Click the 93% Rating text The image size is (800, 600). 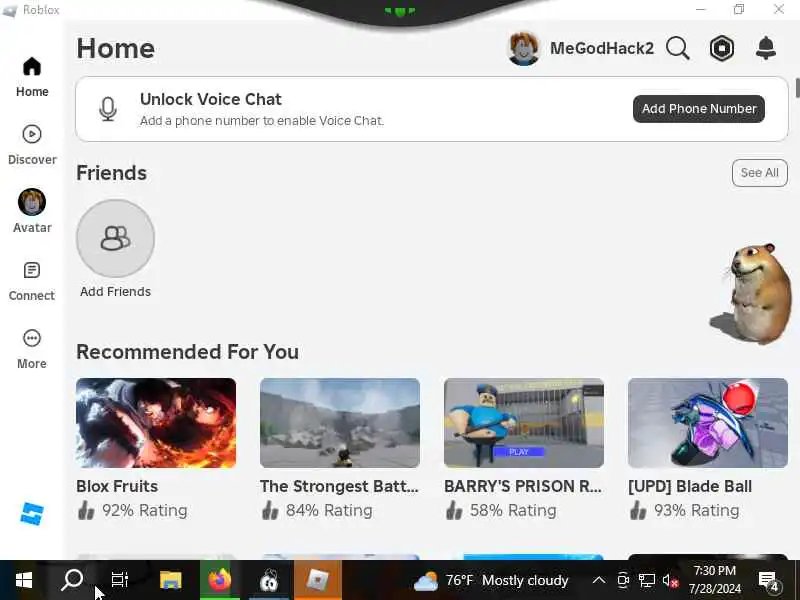[696, 510]
